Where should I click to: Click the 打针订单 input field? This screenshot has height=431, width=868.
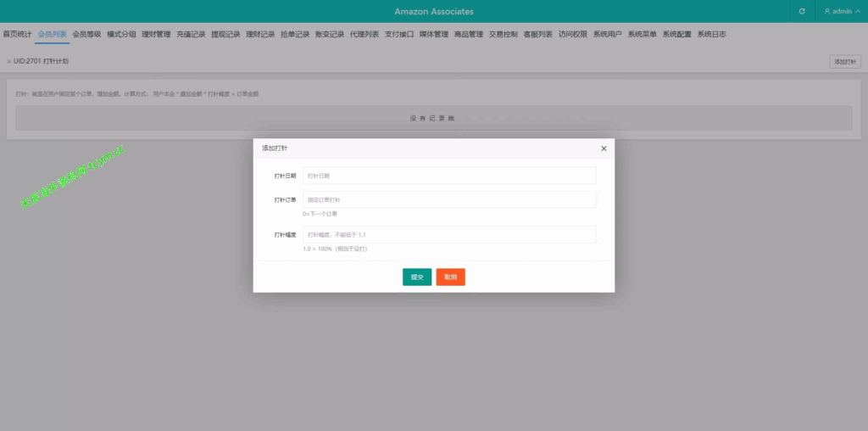pos(449,199)
